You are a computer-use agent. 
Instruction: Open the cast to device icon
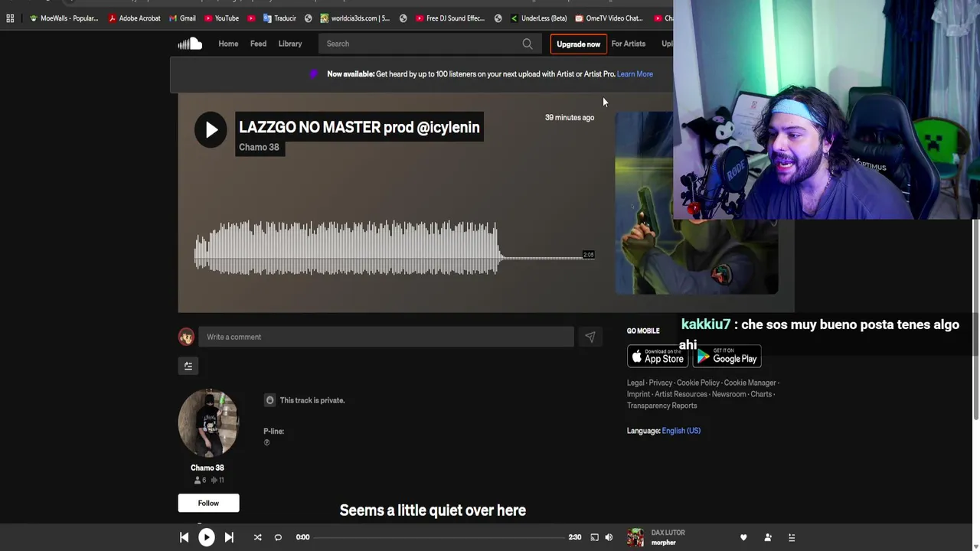coord(594,537)
